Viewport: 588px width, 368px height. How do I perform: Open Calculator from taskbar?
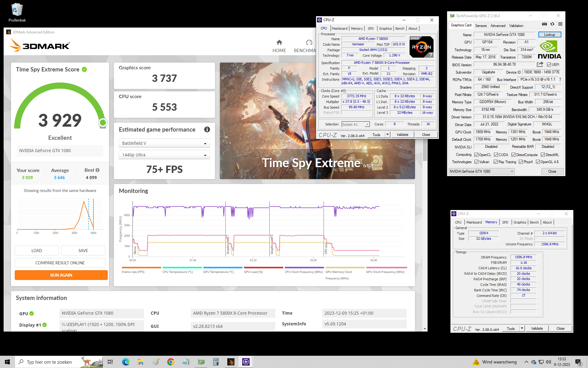click(216, 362)
